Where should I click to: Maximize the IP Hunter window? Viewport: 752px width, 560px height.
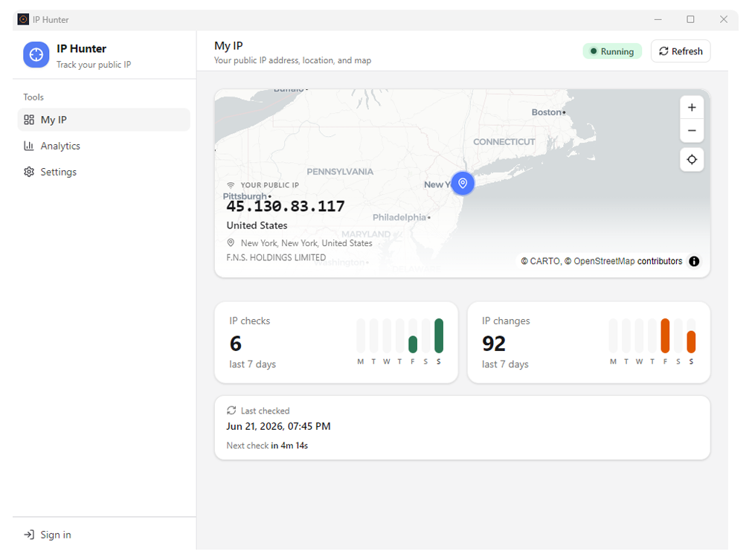pyautogui.click(x=690, y=19)
